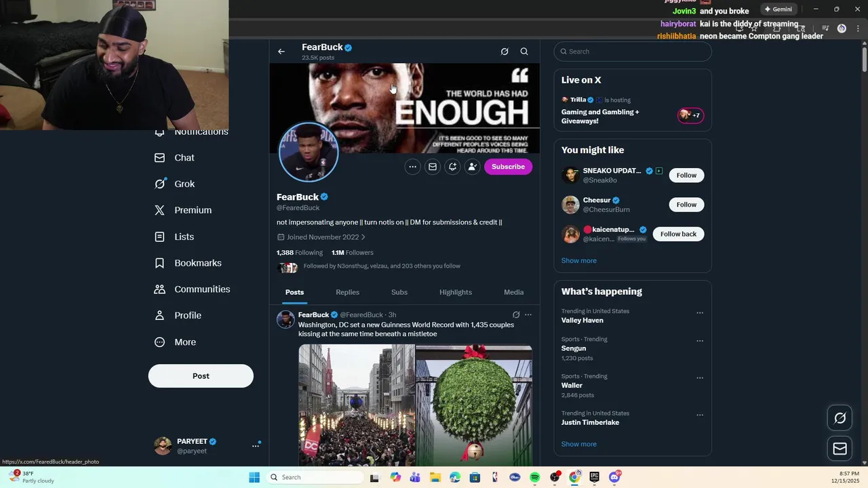
Task: Open Chat in the left sidebar
Action: point(175,157)
